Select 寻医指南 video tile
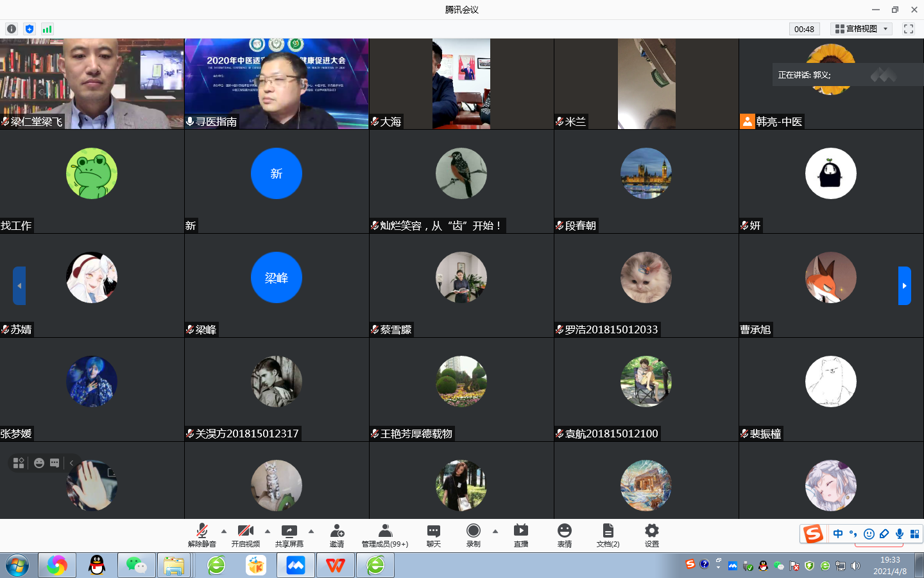This screenshot has height=578, width=924. coord(277,83)
